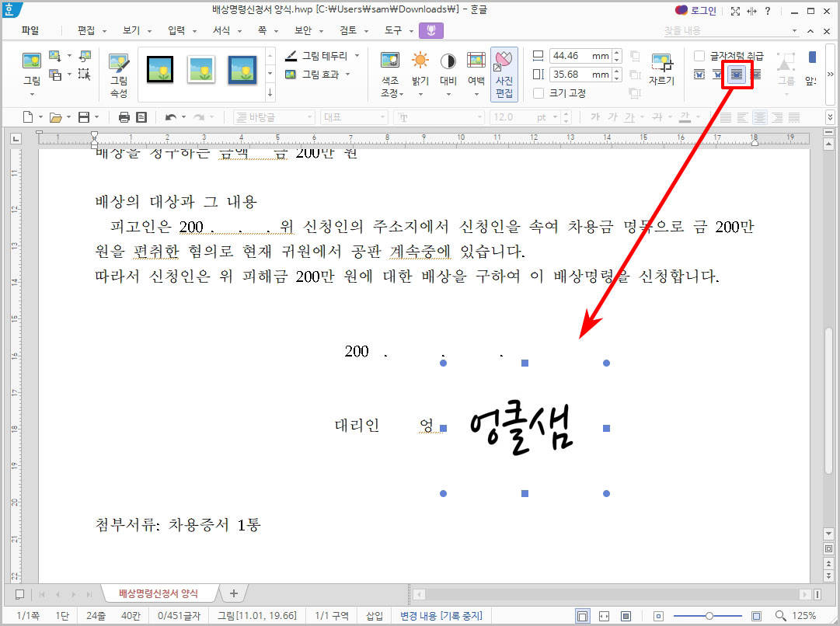Open 그림 속성 picture properties
Image resolution: width=840 pixels, height=626 pixels.
pyautogui.click(x=118, y=70)
